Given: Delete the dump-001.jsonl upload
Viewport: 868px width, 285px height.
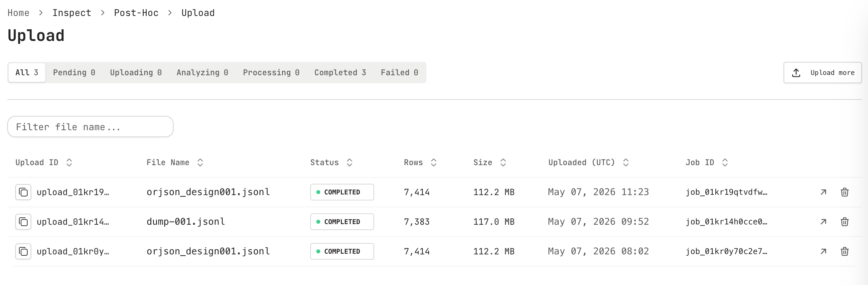Looking at the screenshot, I should click(x=845, y=222).
